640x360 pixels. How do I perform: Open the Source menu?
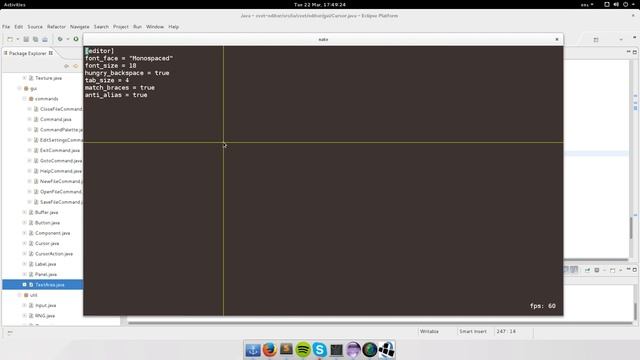tap(35, 27)
